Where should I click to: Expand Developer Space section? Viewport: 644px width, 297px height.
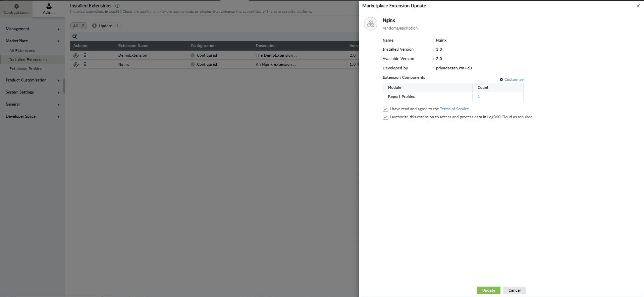pos(33,116)
